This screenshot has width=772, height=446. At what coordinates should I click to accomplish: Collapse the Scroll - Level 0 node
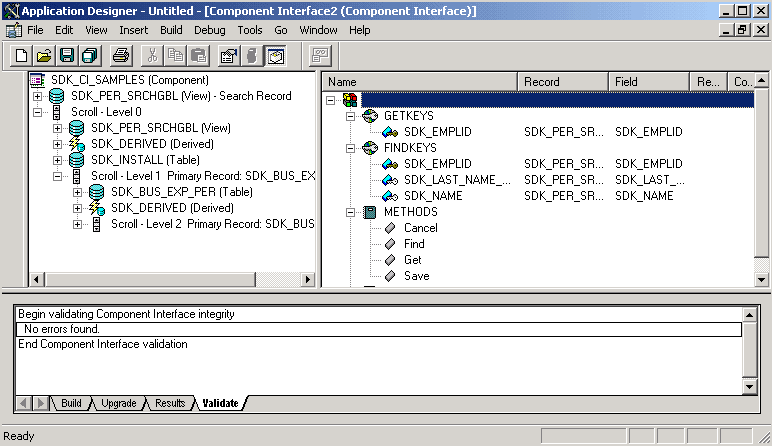(x=37, y=112)
